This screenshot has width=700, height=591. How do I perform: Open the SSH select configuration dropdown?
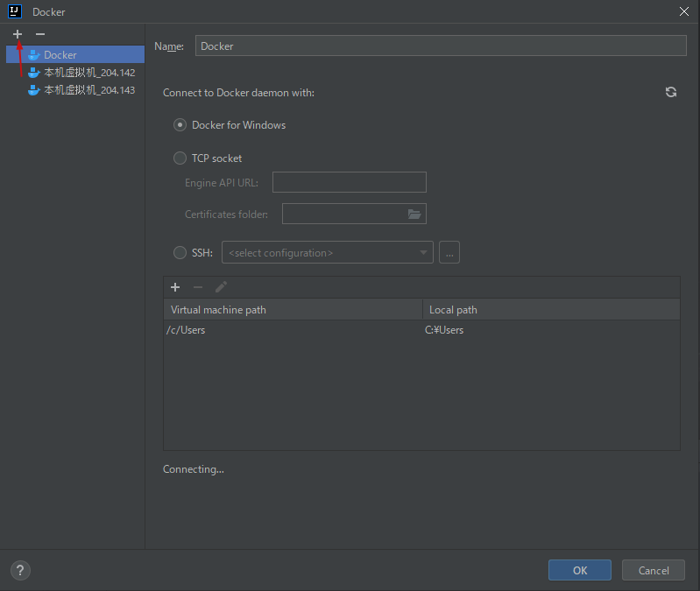click(x=328, y=253)
